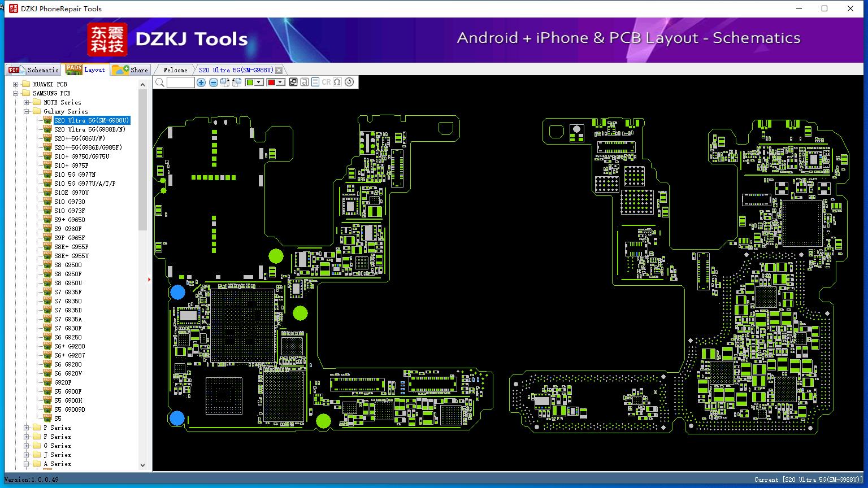Select S10+ G975F layout entry
Screen dimensions: 868x488
pos(71,165)
